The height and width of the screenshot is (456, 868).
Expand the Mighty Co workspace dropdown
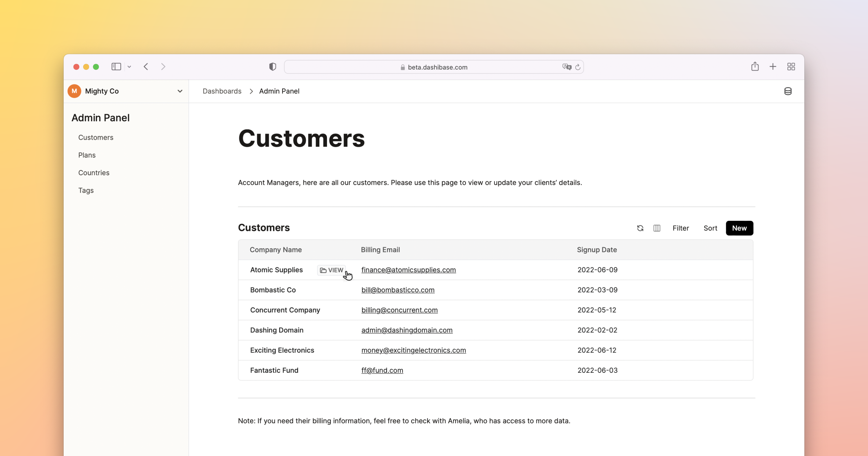tap(180, 91)
